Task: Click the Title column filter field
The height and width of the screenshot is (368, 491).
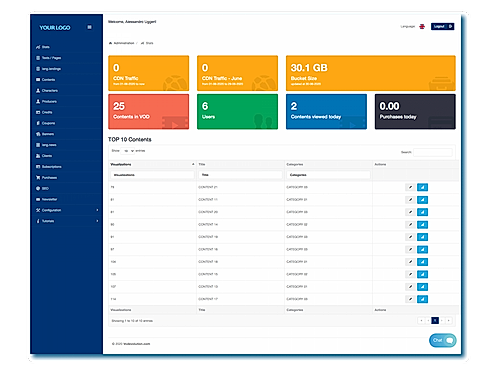Action: pyautogui.click(x=240, y=175)
